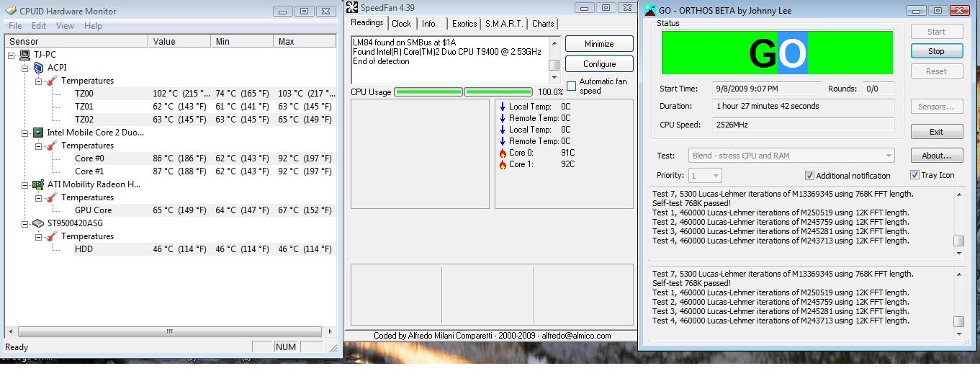This screenshot has height=389, width=980.
Task: Click the Exit button in ORTHOS
Action: pyautogui.click(x=936, y=132)
